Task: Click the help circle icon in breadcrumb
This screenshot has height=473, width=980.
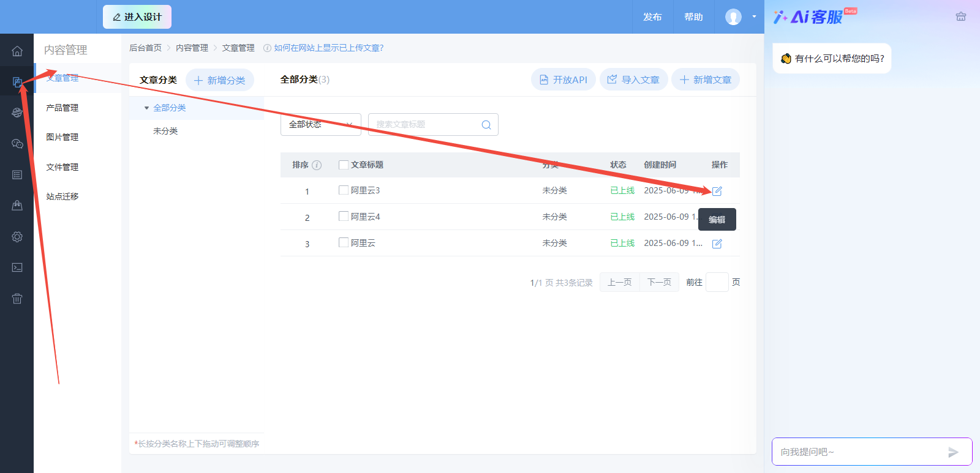Action: [267, 48]
